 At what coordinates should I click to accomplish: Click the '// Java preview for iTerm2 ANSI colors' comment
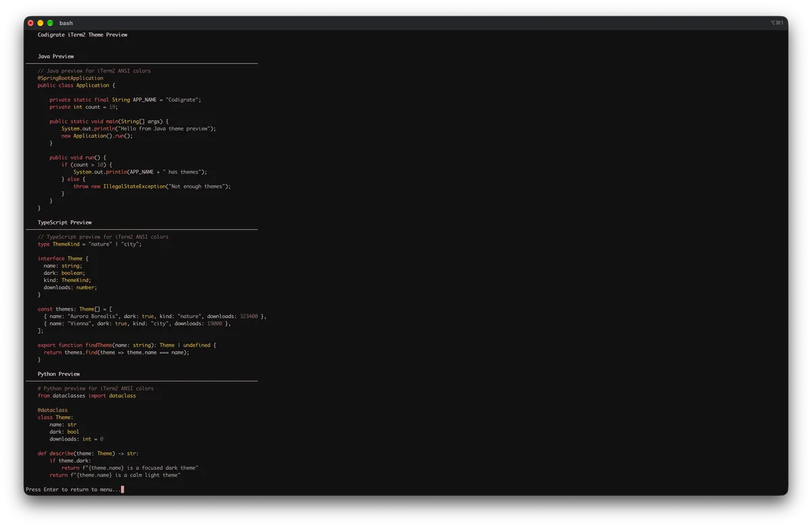click(94, 70)
